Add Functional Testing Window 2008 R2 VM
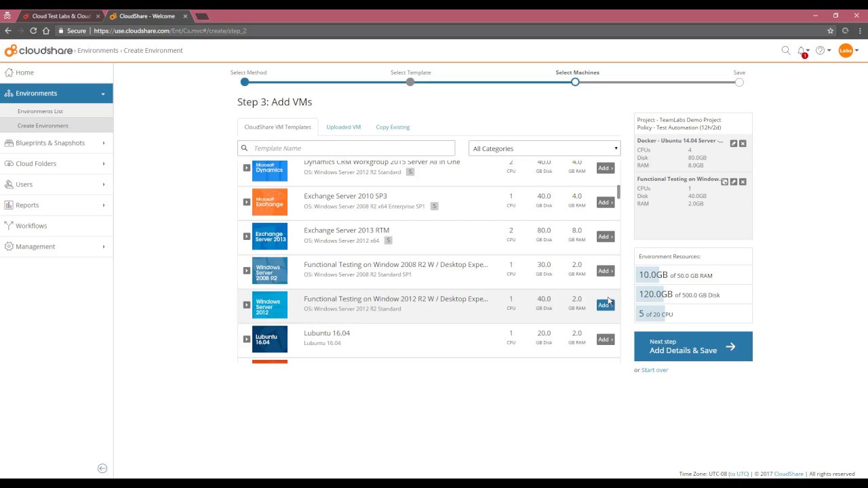This screenshot has height=488, width=868. point(606,270)
